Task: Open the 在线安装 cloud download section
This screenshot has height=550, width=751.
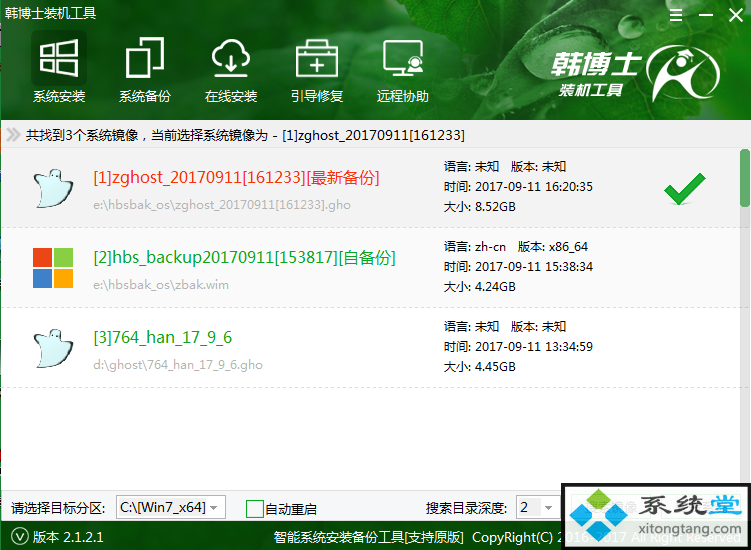Action: point(231,69)
